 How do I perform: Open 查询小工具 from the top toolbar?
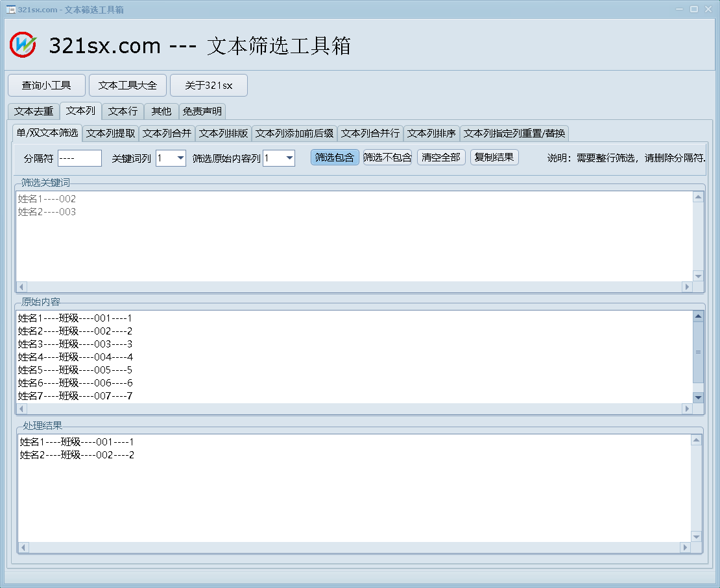(x=46, y=85)
